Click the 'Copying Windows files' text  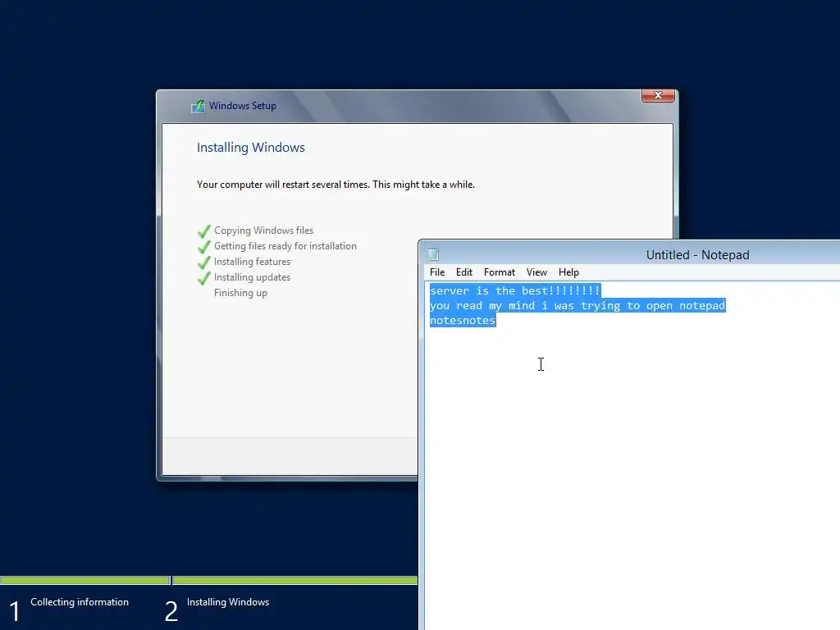[263, 231]
